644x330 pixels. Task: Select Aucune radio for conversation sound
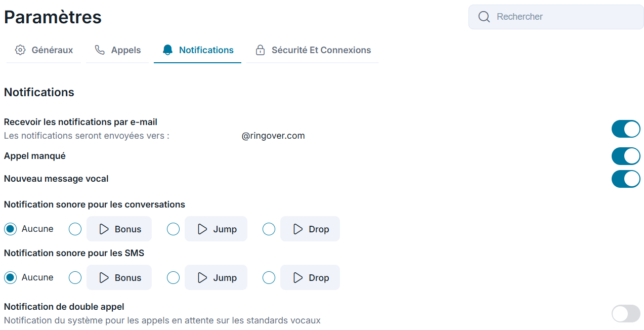[11, 229]
